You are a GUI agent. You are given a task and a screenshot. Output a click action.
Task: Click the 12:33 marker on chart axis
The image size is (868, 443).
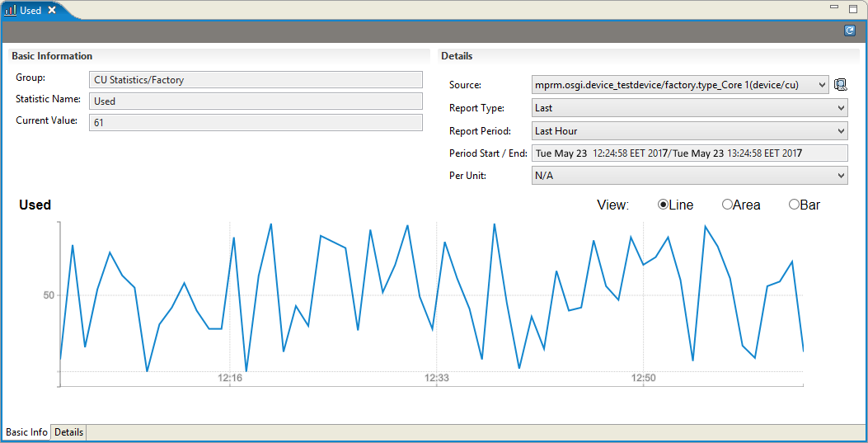click(x=437, y=378)
